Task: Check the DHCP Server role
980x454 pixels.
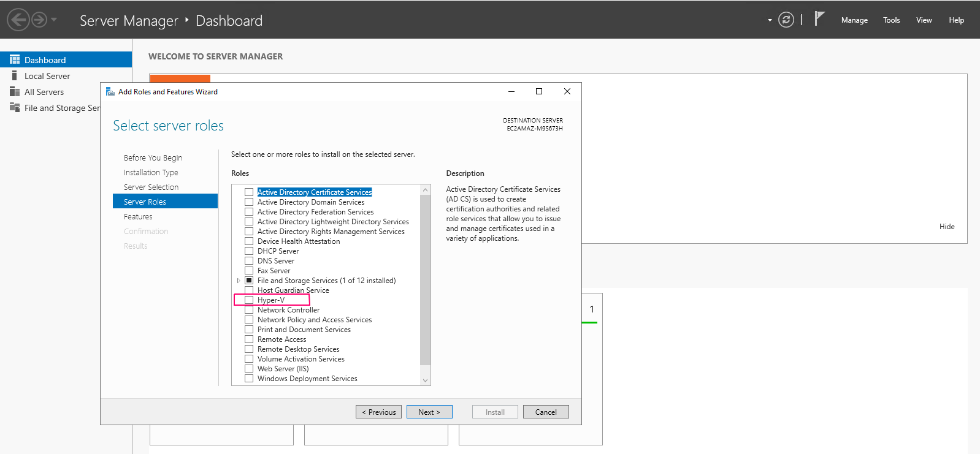Action: point(249,251)
